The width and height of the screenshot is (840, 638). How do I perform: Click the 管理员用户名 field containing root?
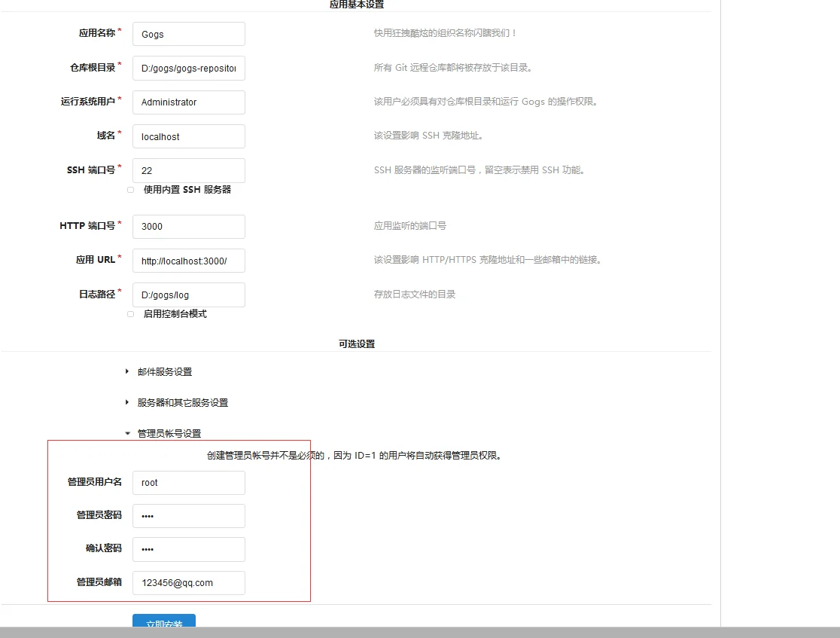pyautogui.click(x=189, y=483)
